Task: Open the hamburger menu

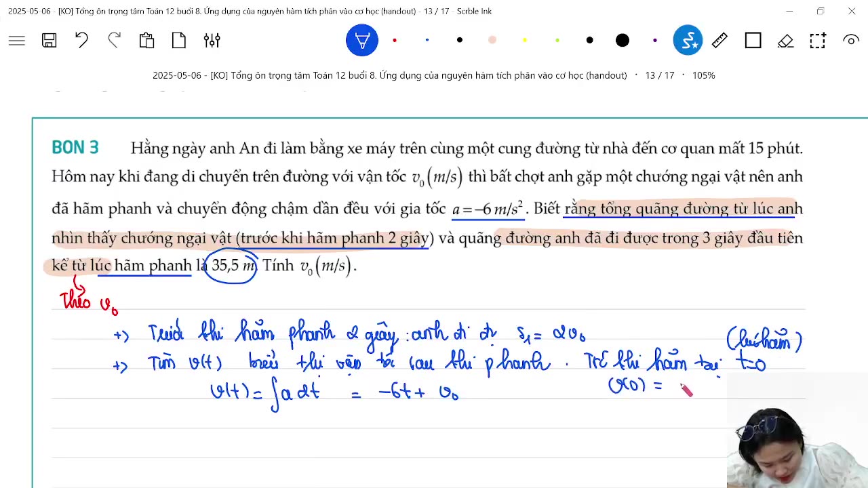Action: [x=17, y=41]
